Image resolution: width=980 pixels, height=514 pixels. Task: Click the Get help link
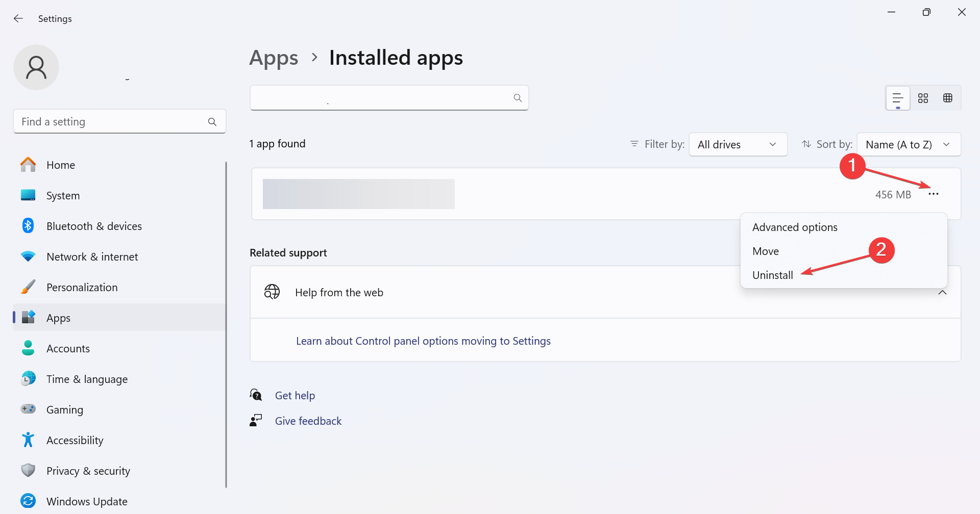(x=295, y=395)
